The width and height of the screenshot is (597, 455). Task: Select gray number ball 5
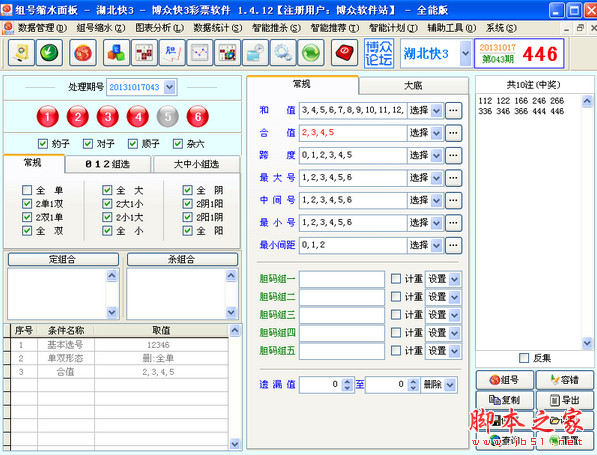[x=168, y=117]
